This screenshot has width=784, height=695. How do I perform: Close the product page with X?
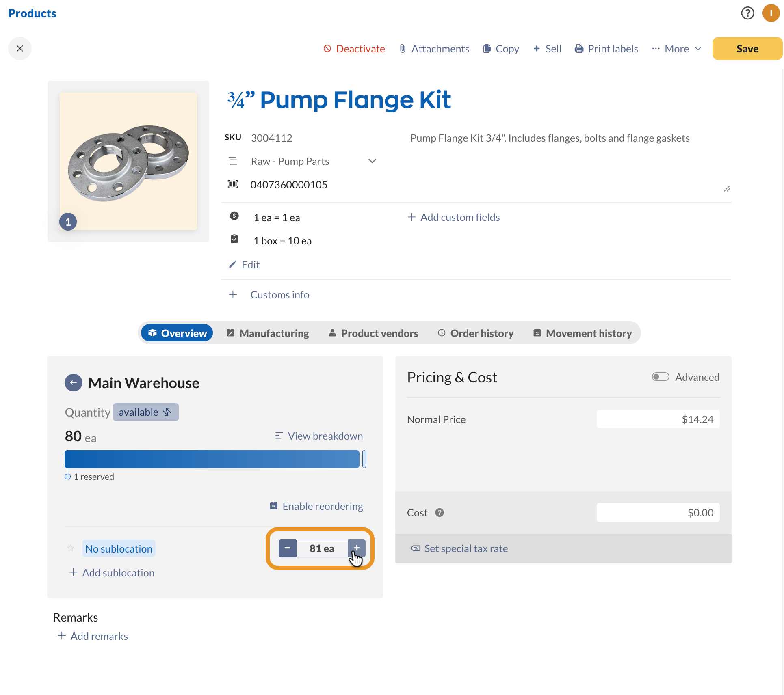pos(20,49)
